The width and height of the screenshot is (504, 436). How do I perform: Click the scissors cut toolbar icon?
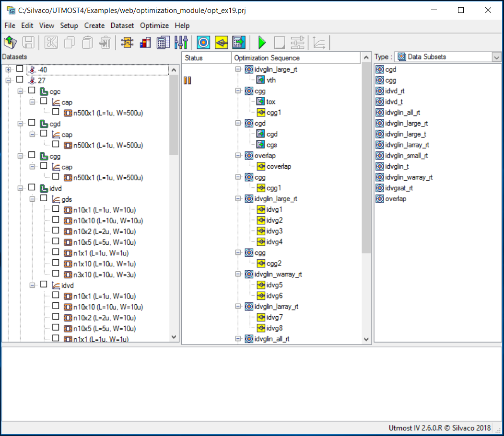tap(51, 42)
